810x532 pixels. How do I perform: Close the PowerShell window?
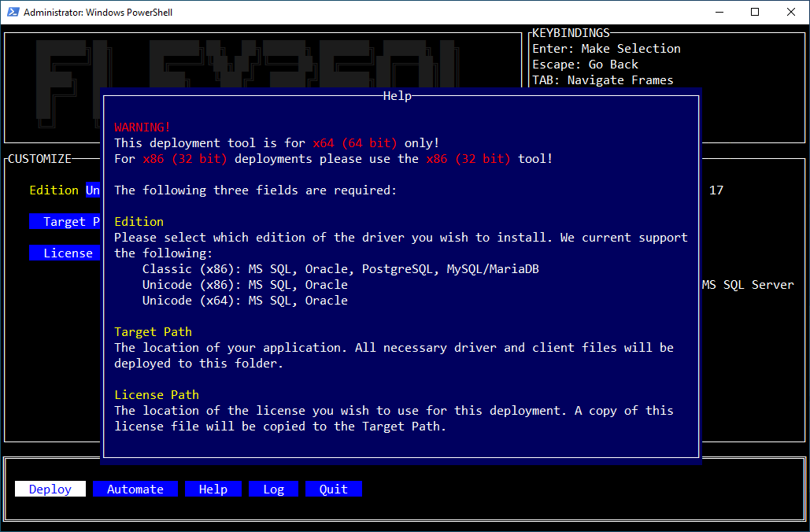pos(791,12)
